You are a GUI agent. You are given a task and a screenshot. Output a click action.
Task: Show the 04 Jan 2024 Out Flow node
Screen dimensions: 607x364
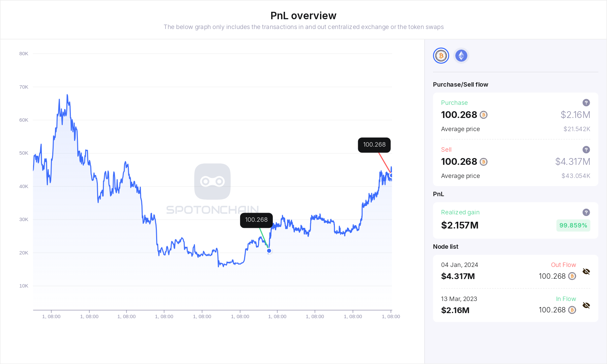coord(587,271)
